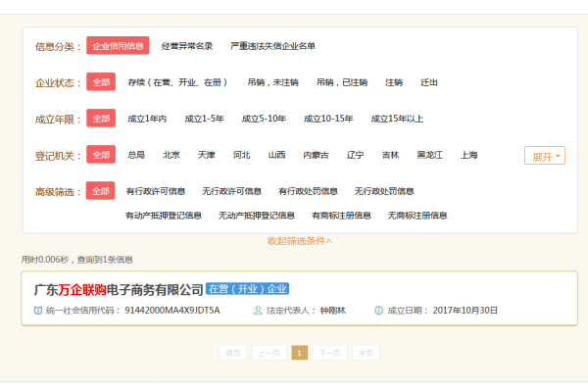Go to 下一页 in pagination
Viewport: 588px width, 392px height.
click(329, 353)
